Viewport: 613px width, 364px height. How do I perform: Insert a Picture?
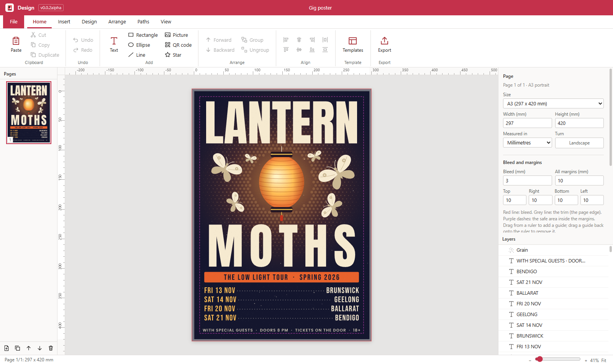tap(176, 35)
